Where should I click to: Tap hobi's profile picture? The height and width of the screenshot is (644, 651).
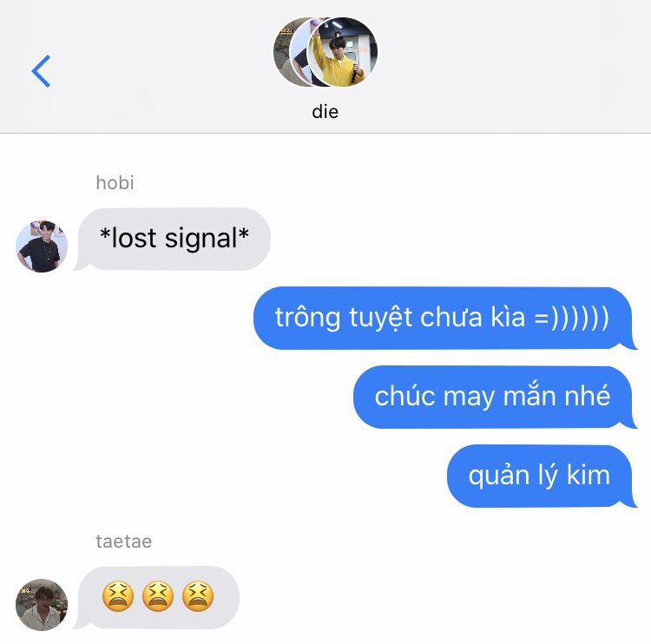tap(42, 246)
